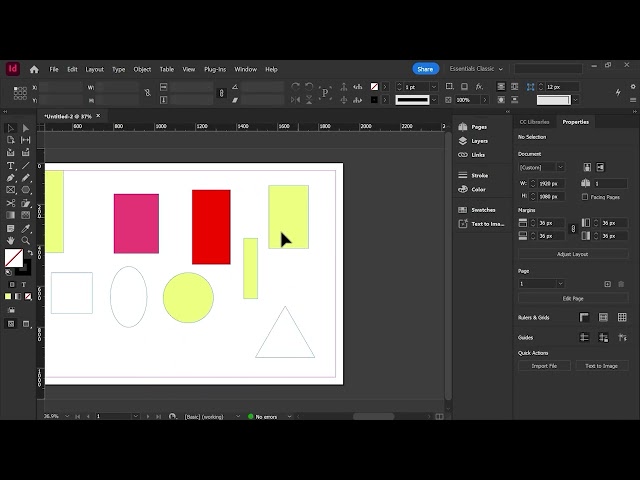The image size is (640, 480).
Task: Expand the No errors preflight menu
Action: point(289,416)
